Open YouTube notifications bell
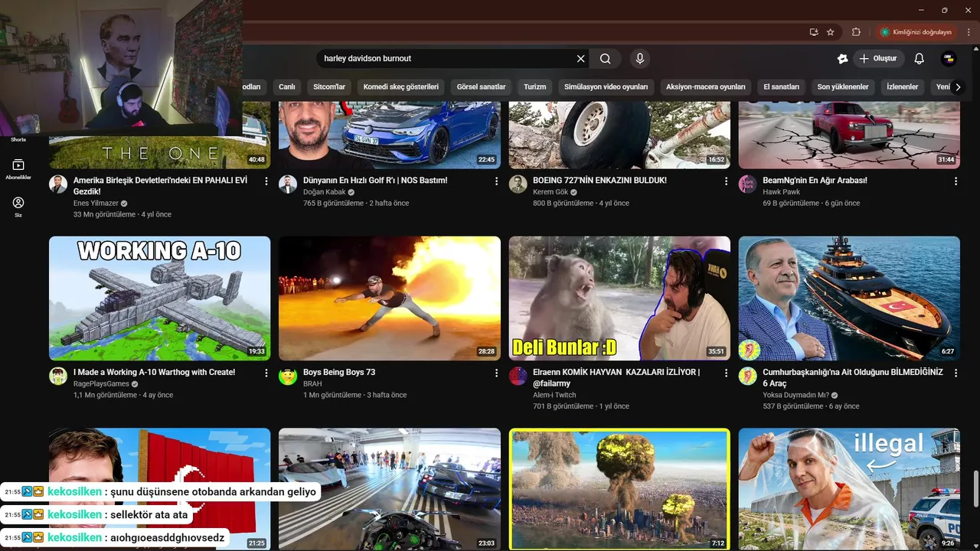980x551 pixels. point(920,59)
